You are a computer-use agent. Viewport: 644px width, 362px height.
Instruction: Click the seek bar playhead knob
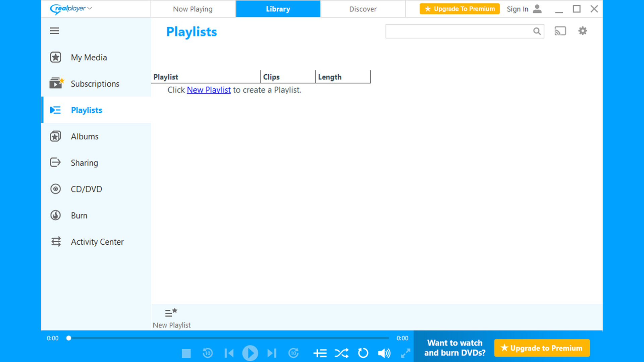point(69,338)
